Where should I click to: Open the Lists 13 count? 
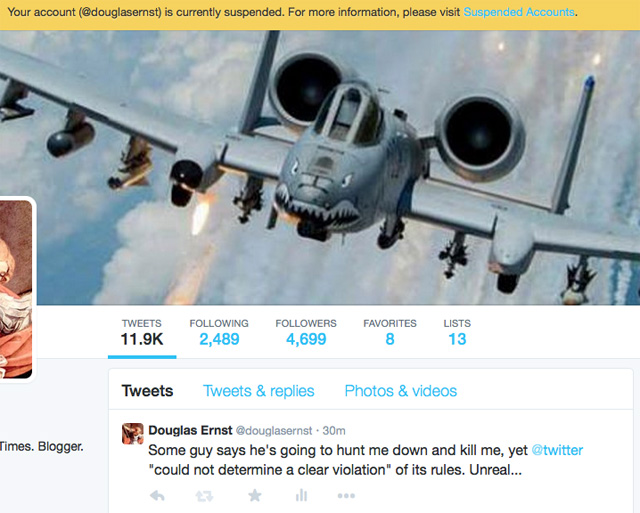tap(457, 333)
